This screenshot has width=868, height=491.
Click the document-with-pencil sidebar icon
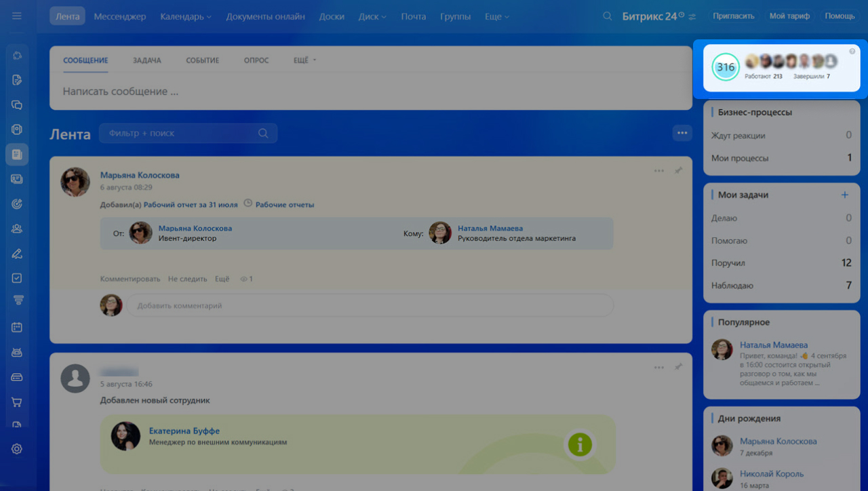pyautogui.click(x=17, y=80)
